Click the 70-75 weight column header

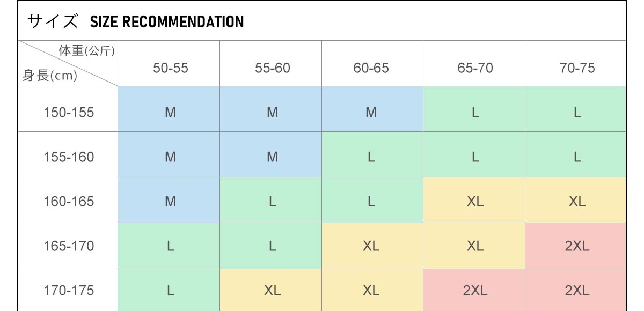(577, 68)
